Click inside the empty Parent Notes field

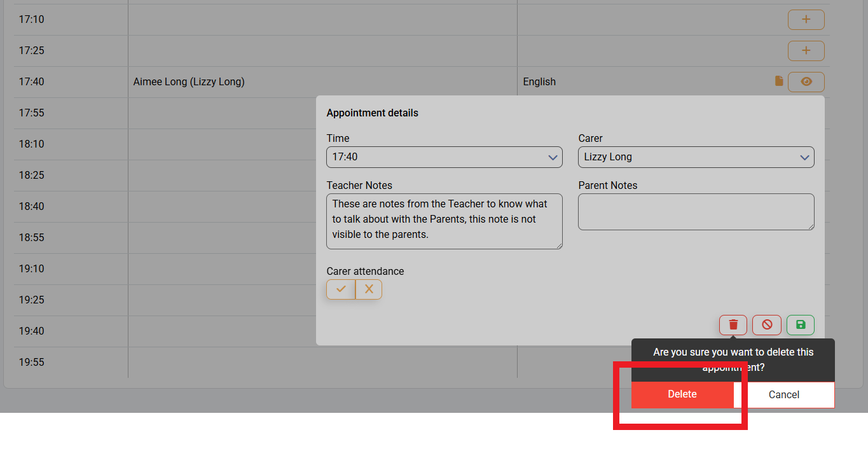click(696, 212)
